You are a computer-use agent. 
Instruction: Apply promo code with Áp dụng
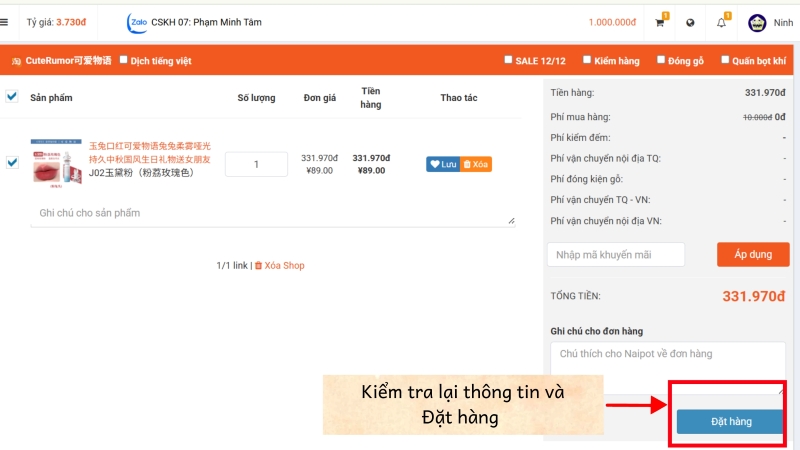pos(753,254)
